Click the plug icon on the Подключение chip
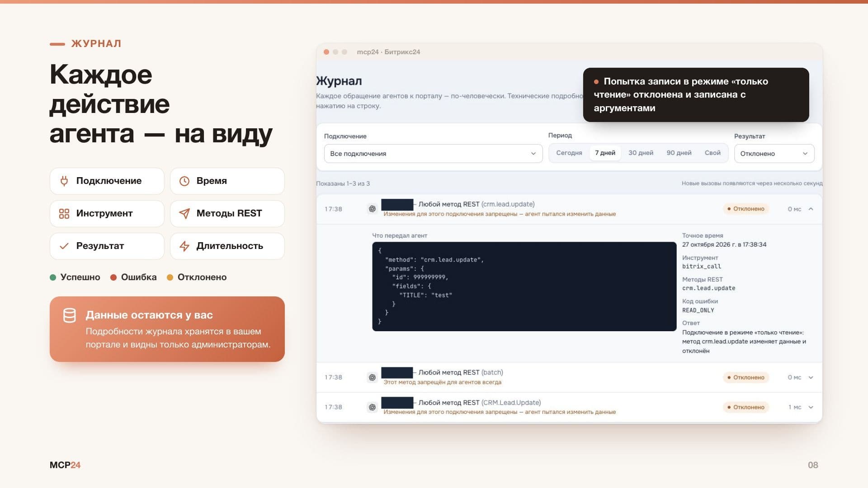868x488 pixels. point(64,181)
